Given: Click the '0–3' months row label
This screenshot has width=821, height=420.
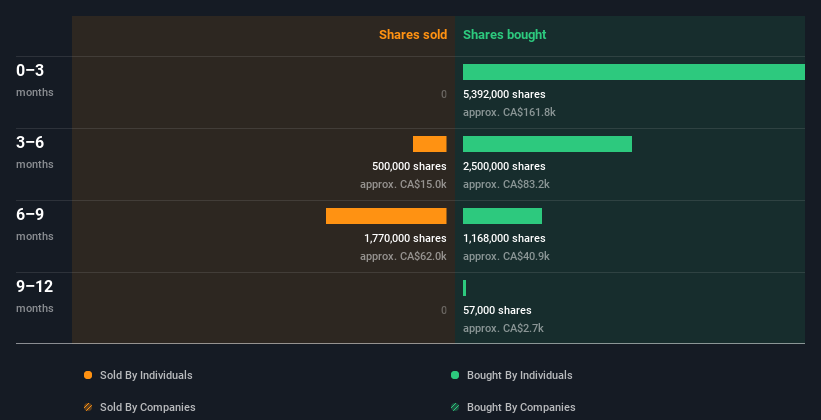Looking at the screenshot, I should [30, 71].
